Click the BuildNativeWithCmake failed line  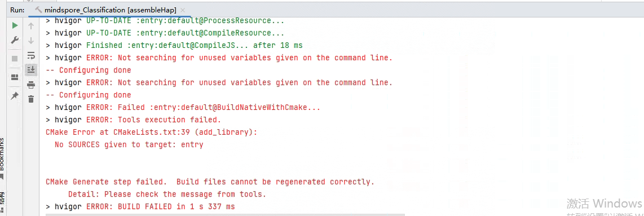click(x=183, y=108)
